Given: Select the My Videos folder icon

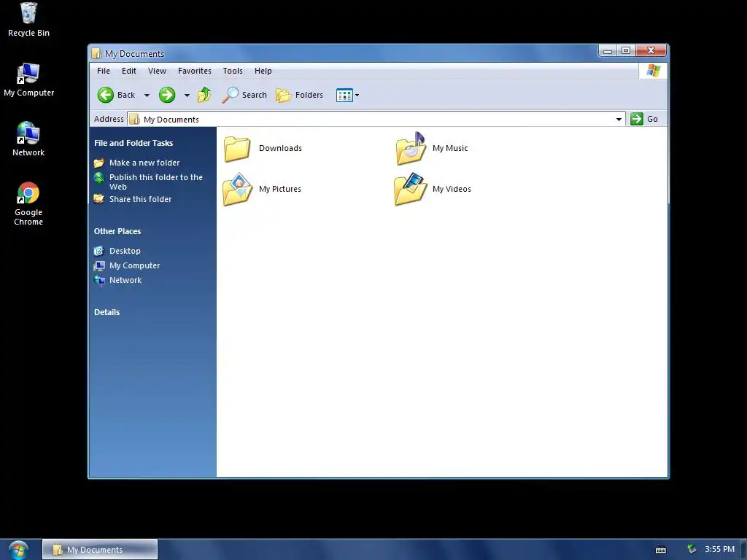Looking at the screenshot, I should [411, 189].
